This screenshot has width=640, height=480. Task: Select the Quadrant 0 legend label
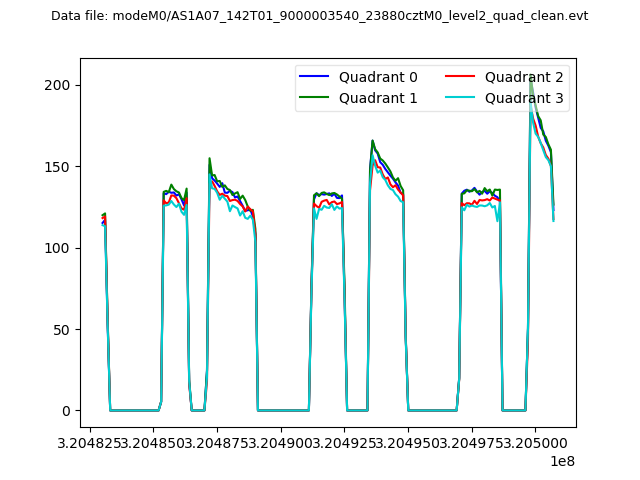pos(378,77)
